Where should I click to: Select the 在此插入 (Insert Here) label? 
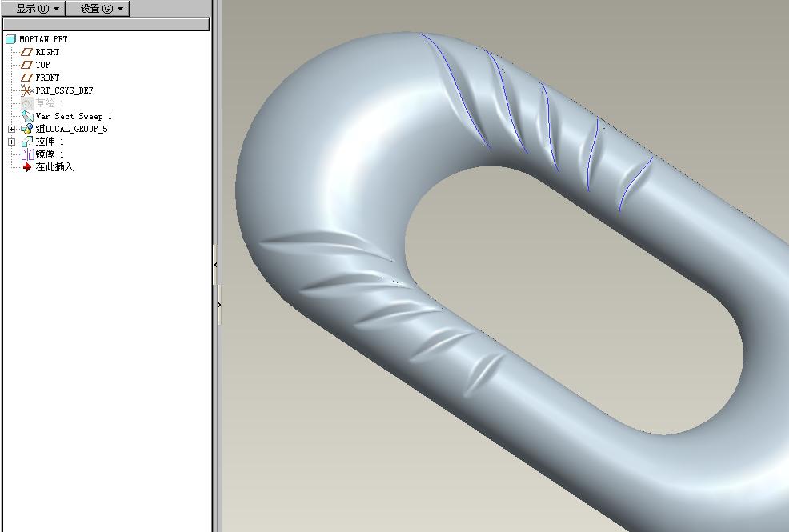coord(54,167)
